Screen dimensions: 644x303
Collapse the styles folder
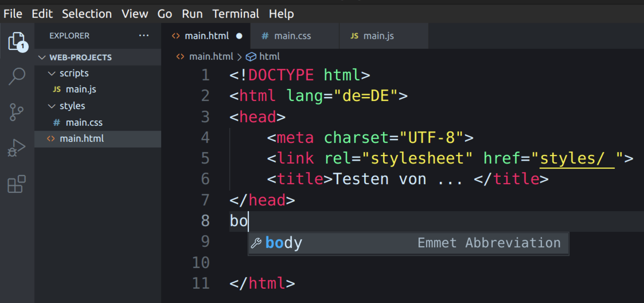[x=52, y=106]
